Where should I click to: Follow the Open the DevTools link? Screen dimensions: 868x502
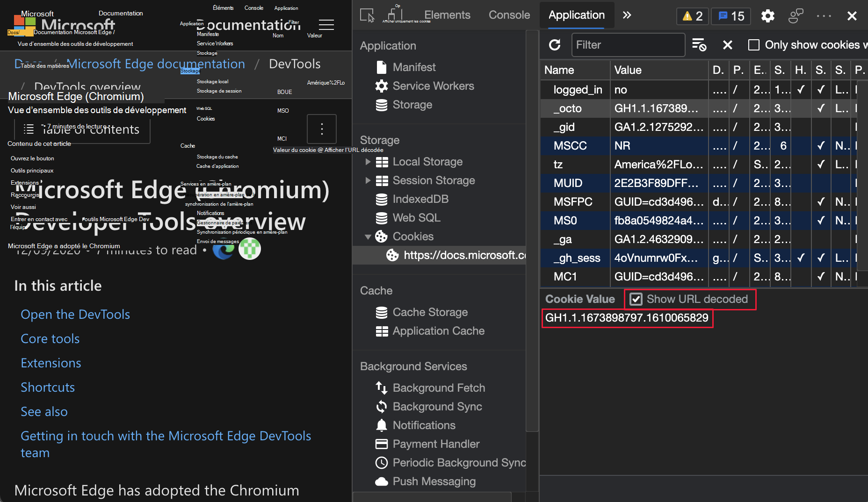tap(75, 315)
